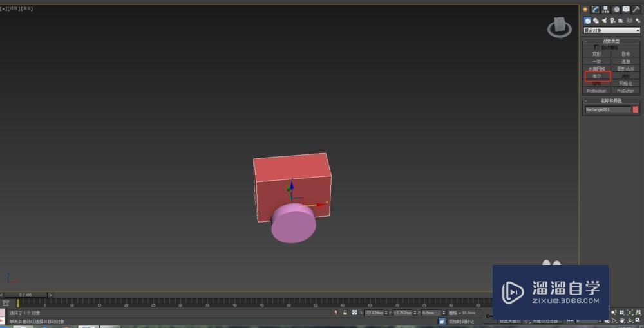Screen dimensions: 644x328
Task: Enable the 自动栅格 checkbox
Action: point(597,47)
